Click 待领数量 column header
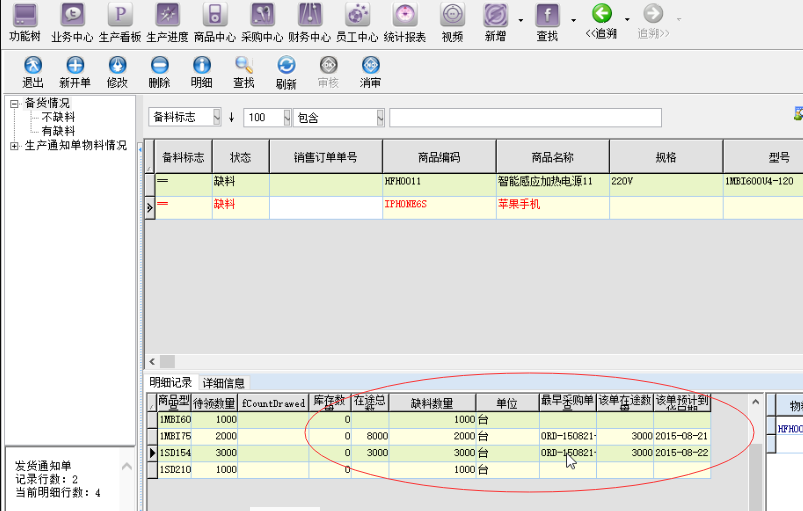803x511 pixels. pos(215,403)
